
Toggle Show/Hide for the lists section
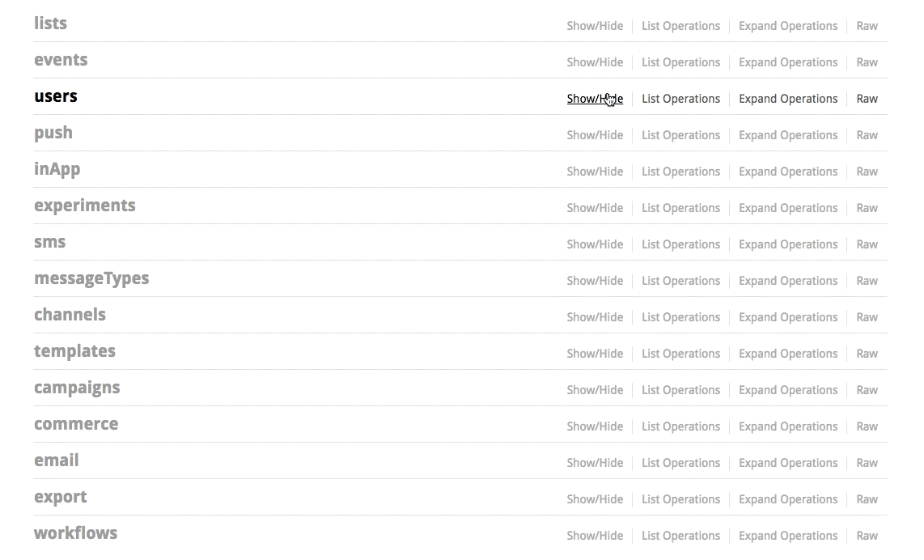pos(595,26)
